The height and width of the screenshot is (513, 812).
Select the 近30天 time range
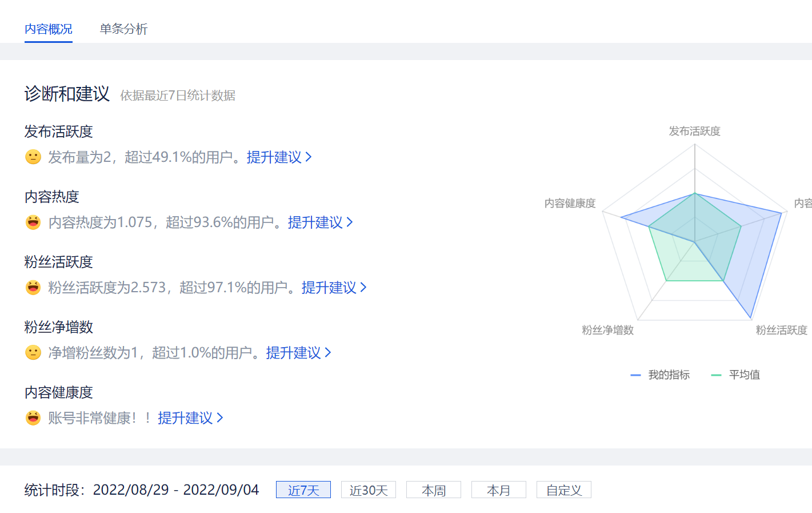point(369,490)
